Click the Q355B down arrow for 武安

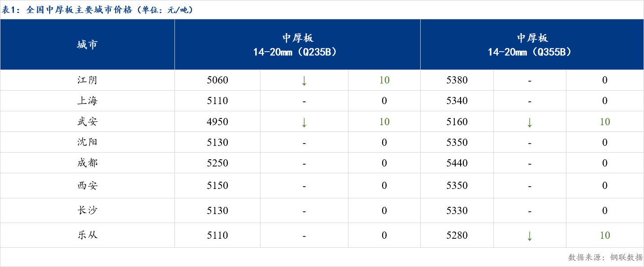click(530, 122)
